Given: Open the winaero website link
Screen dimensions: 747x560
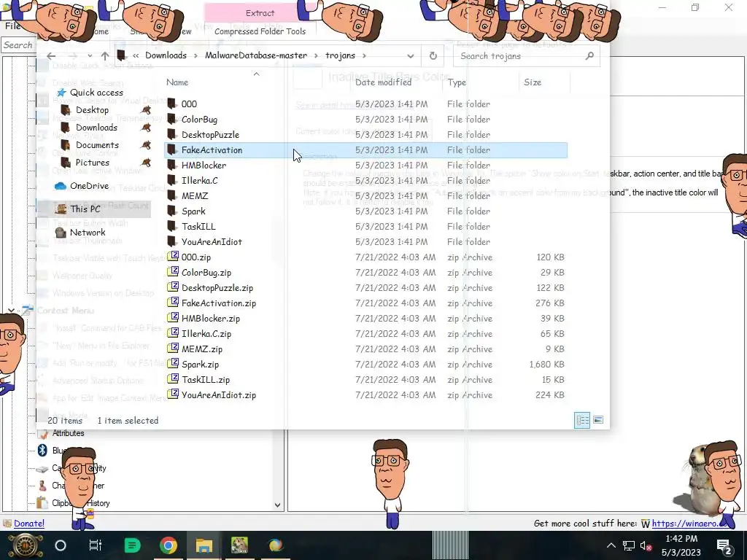Looking at the screenshot, I should click(690, 524).
